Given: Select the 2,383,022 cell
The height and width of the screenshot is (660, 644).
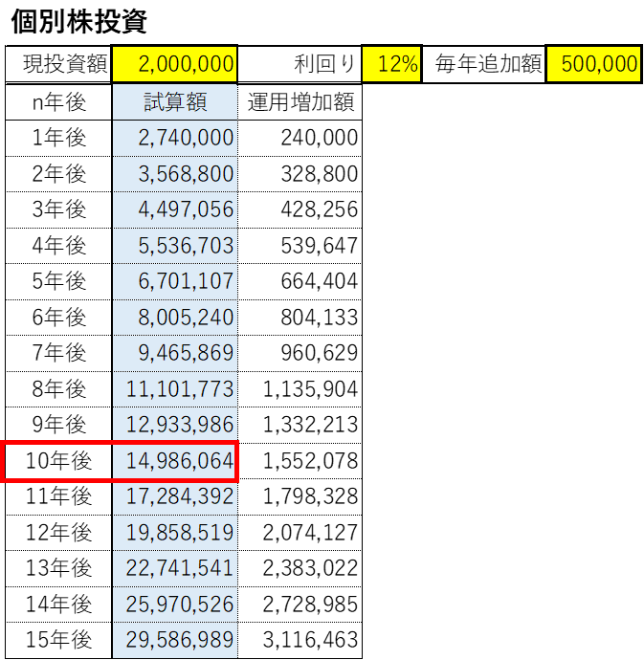Looking at the screenshot, I should (300, 569).
